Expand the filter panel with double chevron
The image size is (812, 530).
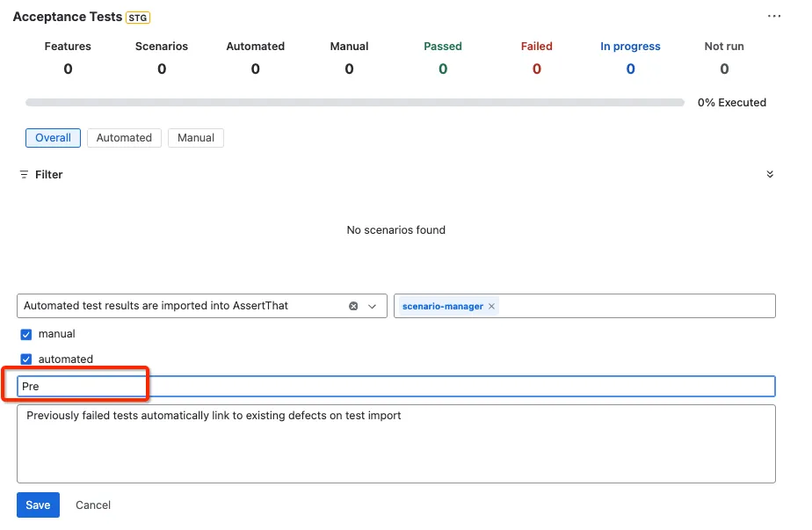click(770, 174)
